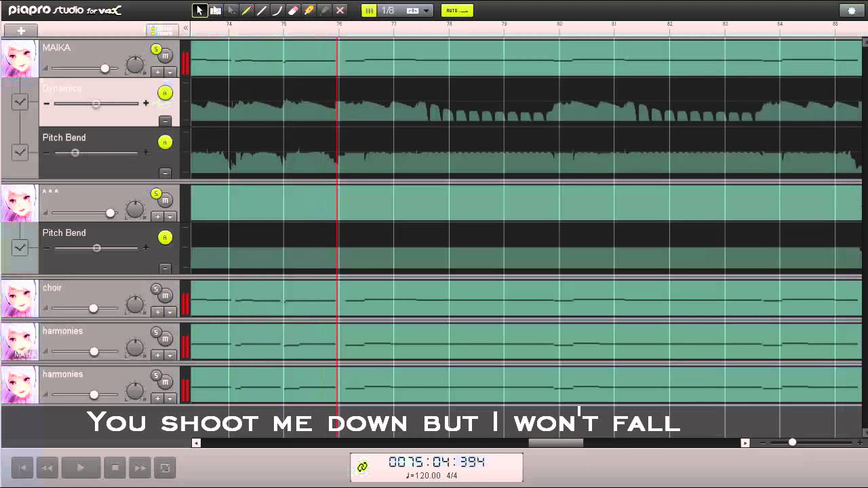
Task: Click the Dynamics lane plus zoom icon
Action: (x=145, y=104)
